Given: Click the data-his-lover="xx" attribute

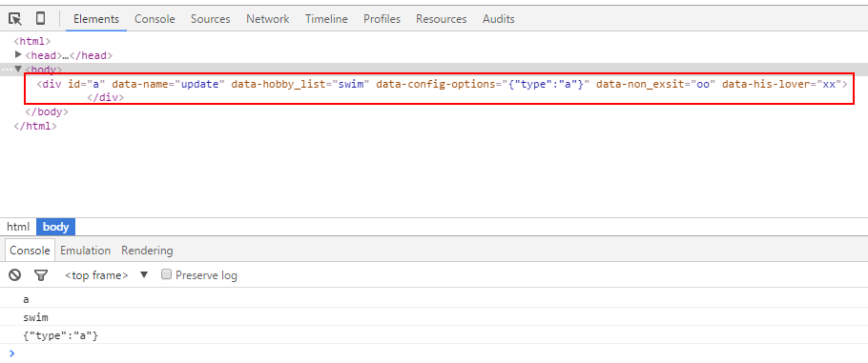Looking at the screenshot, I should click(x=781, y=84).
